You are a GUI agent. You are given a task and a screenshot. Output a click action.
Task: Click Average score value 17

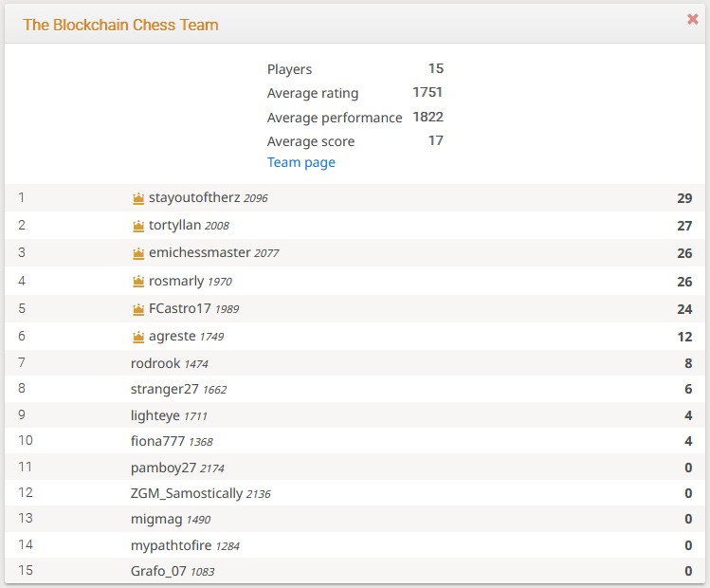436,140
